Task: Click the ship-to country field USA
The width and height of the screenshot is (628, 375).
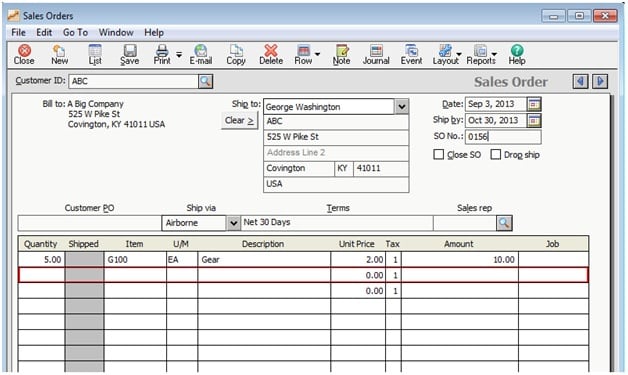Action: (x=336, y=184)
